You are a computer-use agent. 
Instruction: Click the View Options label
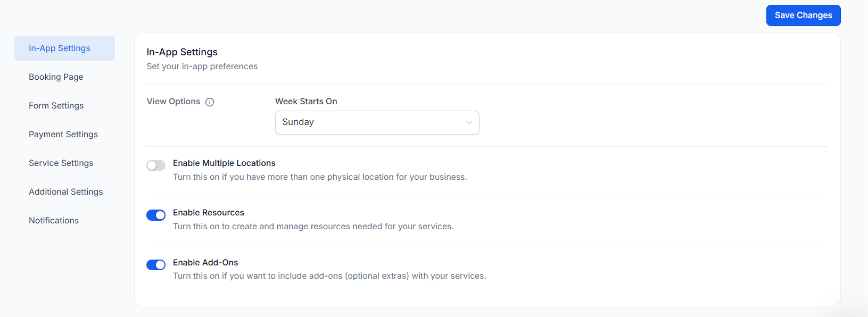point(173,102)
